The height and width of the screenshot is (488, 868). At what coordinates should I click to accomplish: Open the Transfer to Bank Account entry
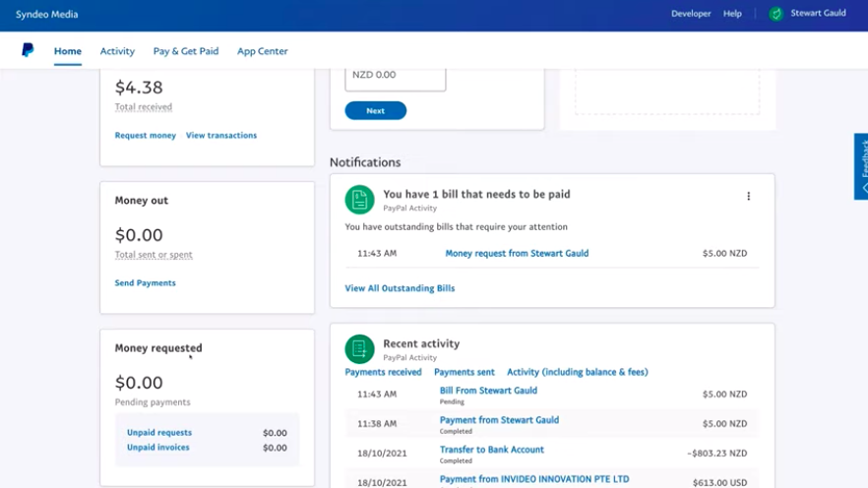tap(492, 450)
